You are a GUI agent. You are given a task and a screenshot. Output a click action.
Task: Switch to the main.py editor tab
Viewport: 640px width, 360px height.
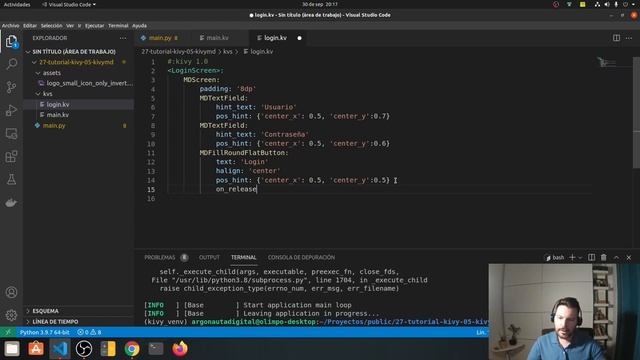click(x=160, y=38)
